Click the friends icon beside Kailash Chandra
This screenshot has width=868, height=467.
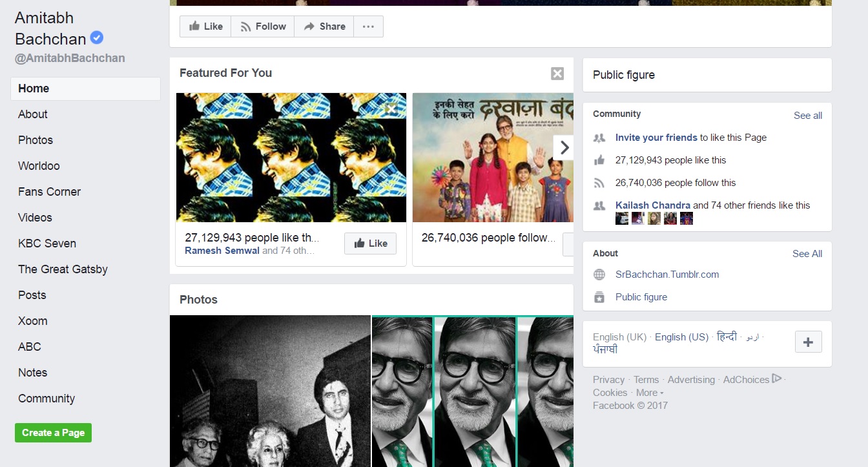tap(599, 205)
